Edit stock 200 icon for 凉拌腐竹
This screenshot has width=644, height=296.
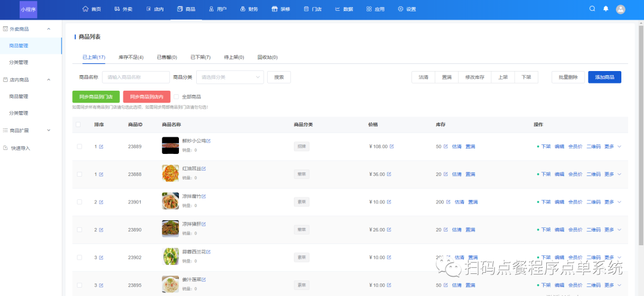[x=448, y=202]
